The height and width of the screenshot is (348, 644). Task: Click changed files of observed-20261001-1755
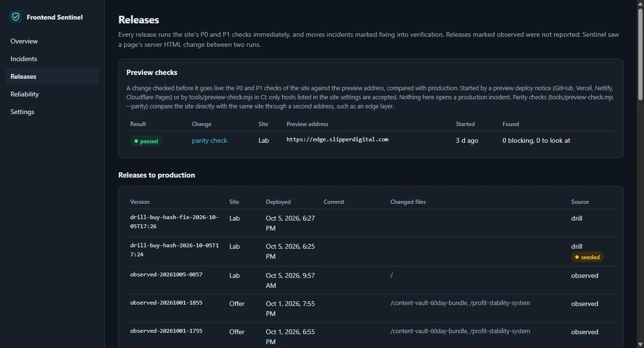click(460, 331)
